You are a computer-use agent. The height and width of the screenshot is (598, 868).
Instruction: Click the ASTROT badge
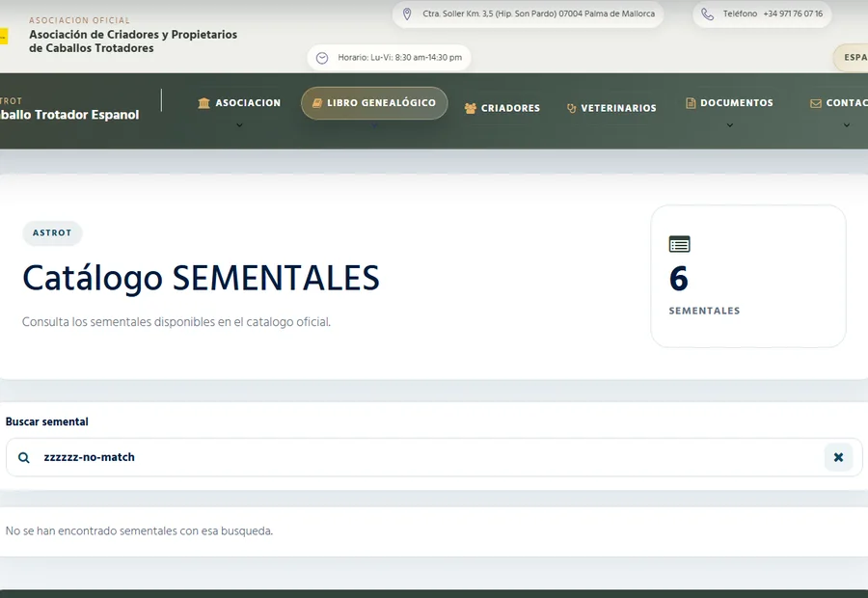(x=52, y=233)
